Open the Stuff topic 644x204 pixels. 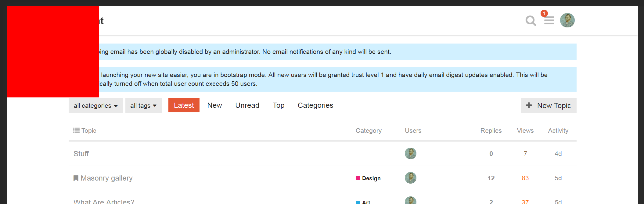(81, 154)
